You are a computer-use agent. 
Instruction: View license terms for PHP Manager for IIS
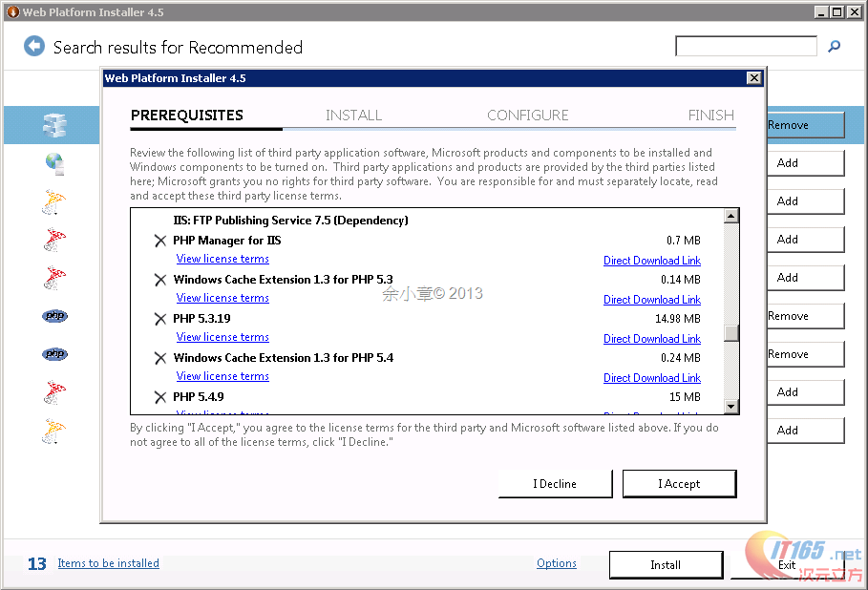(222, 259)
